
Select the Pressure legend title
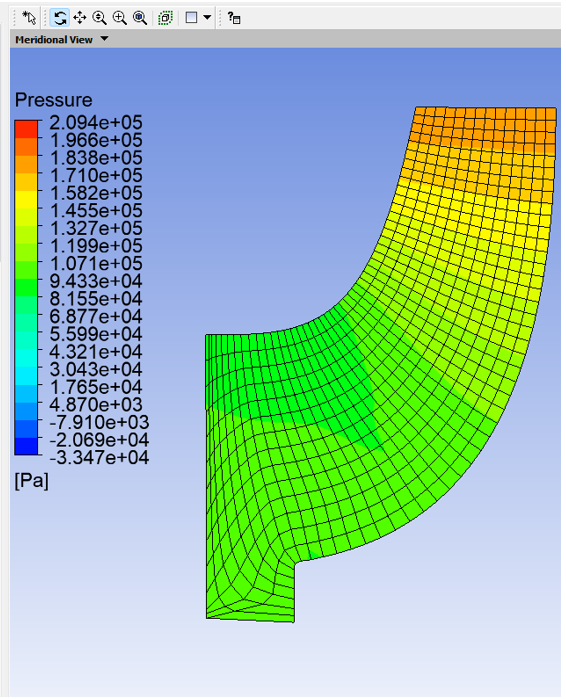click(x=53, y=100)
